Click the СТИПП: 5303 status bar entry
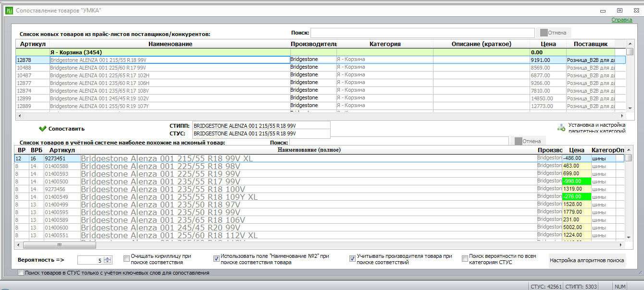 [581, 286]
